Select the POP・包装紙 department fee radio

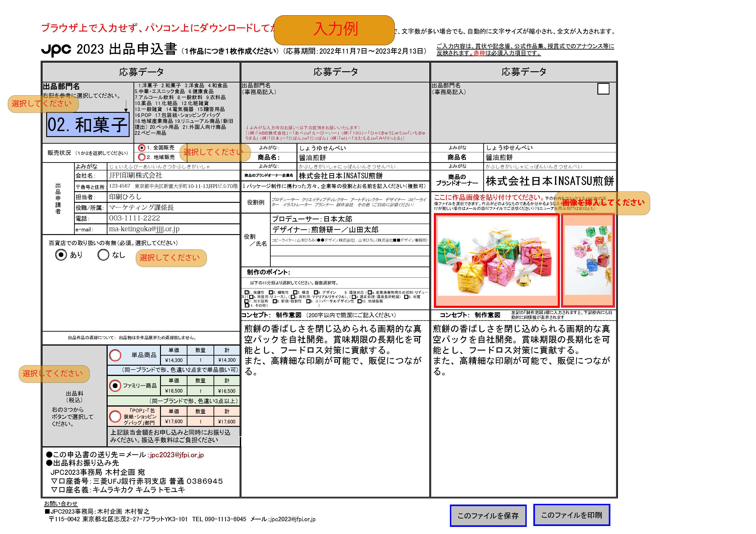pyautogui.click(x=115, y=416)
